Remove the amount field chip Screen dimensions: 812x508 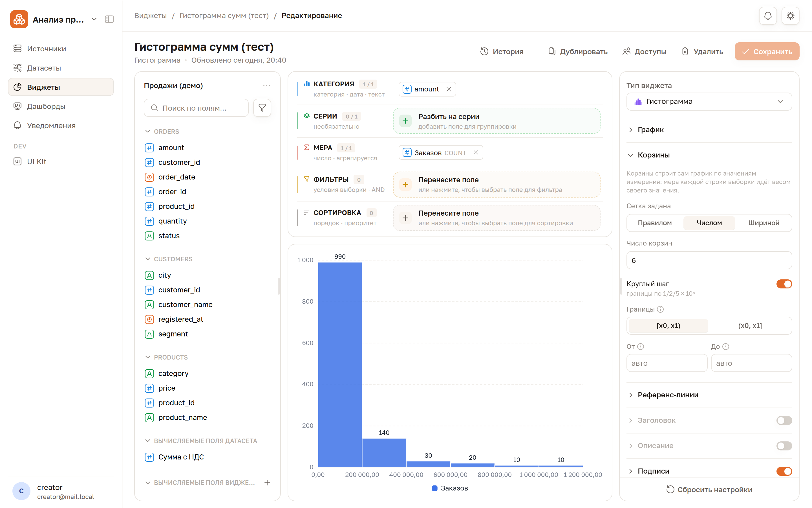[449, 89]
